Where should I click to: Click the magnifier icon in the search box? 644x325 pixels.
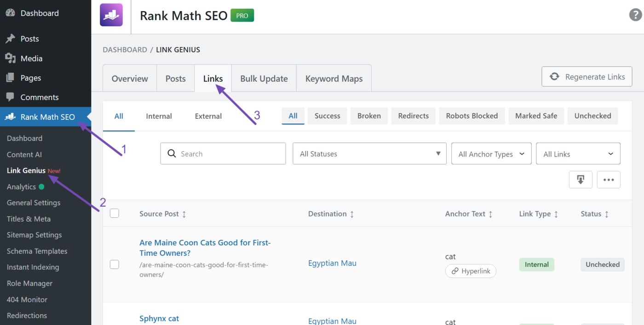[172, 153]
